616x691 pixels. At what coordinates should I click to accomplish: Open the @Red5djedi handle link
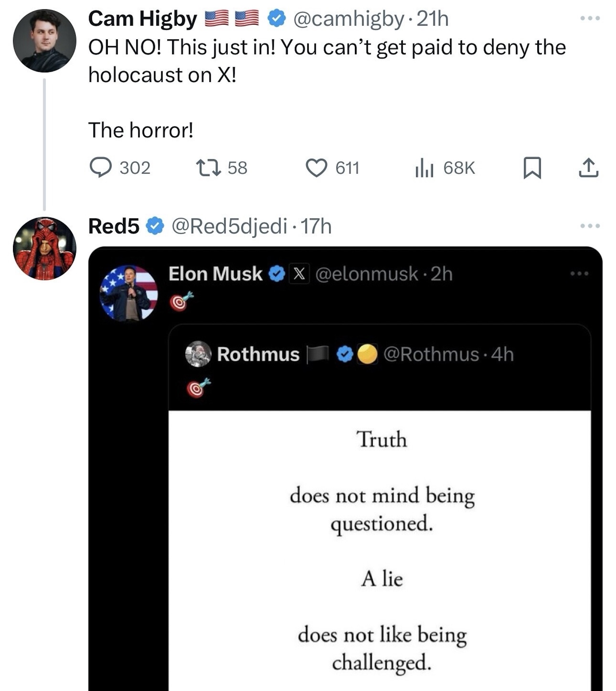229,226
